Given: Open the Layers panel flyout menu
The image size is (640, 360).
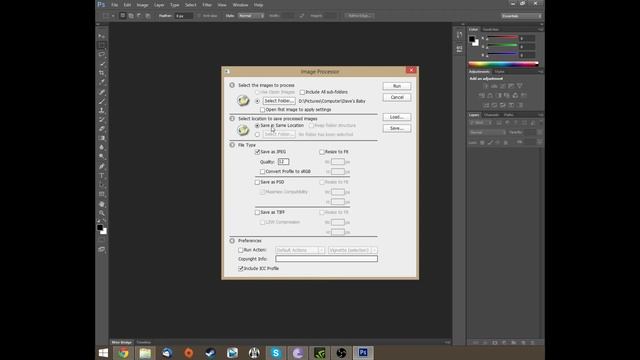Looking at the screenshot, I should point(540,115).
